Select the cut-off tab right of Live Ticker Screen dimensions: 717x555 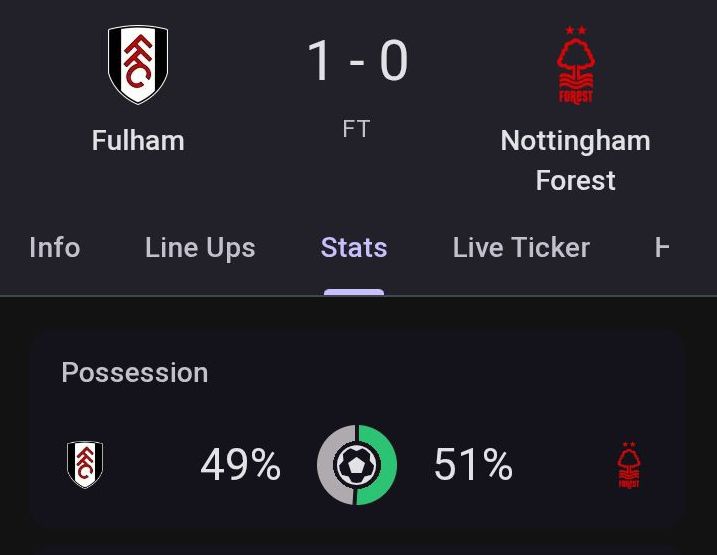(x=662, y=247)
